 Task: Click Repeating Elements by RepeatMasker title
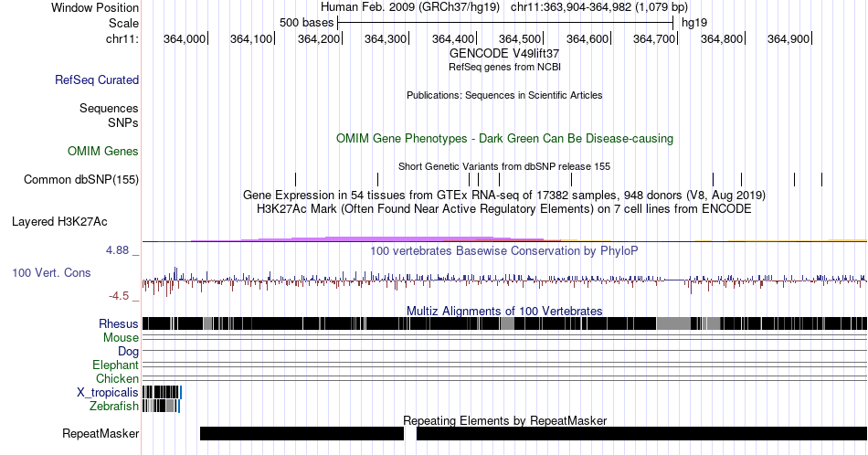(504, 420)
